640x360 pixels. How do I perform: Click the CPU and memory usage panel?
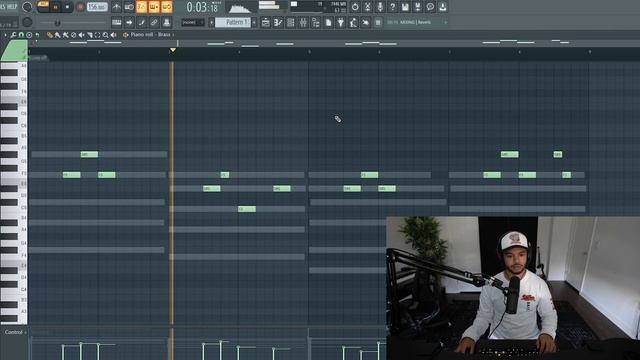click(x=318, y=7)
